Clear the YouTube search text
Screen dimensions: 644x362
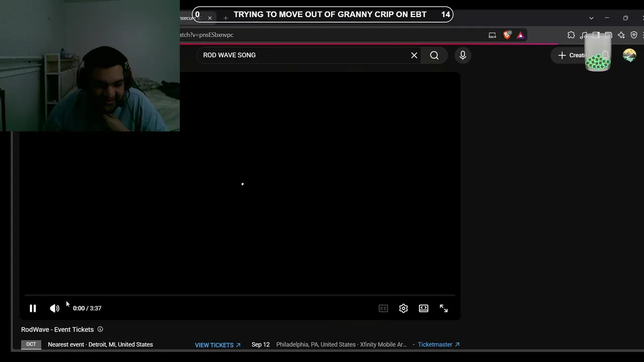point(414,55)
